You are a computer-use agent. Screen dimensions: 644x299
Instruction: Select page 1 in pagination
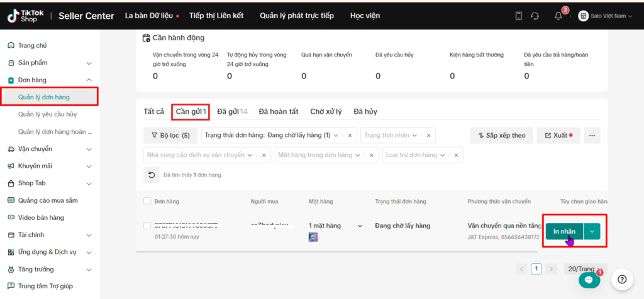pos(536,269)
